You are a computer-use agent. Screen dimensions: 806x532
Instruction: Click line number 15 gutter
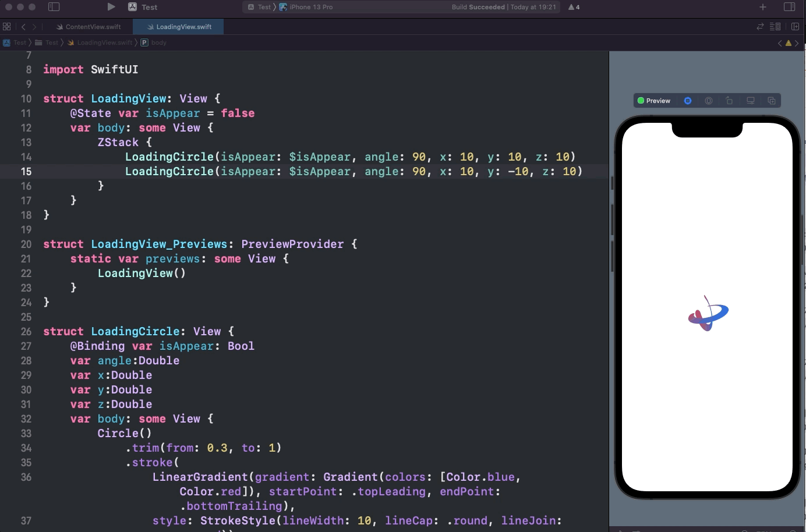click(x=26, y=171)
